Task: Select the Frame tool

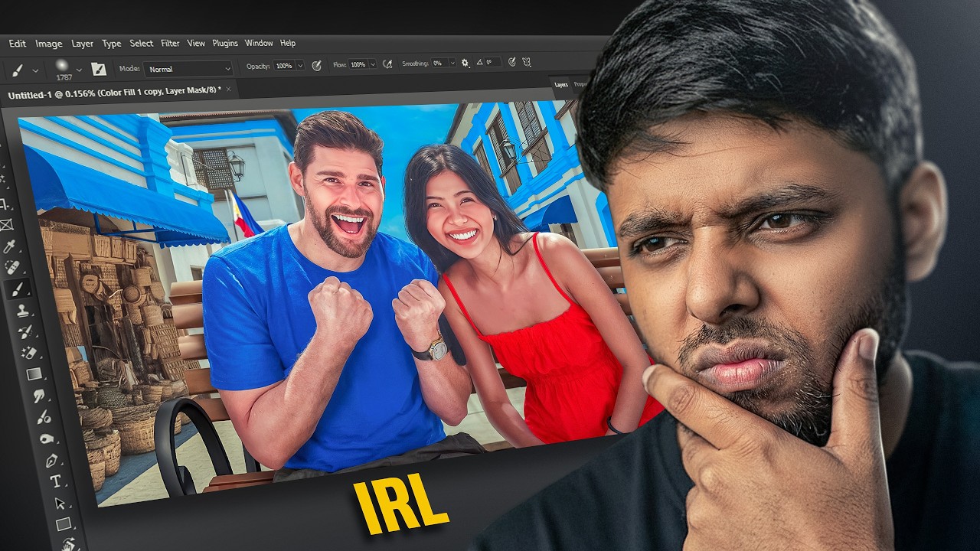Action: pos(7,225)
